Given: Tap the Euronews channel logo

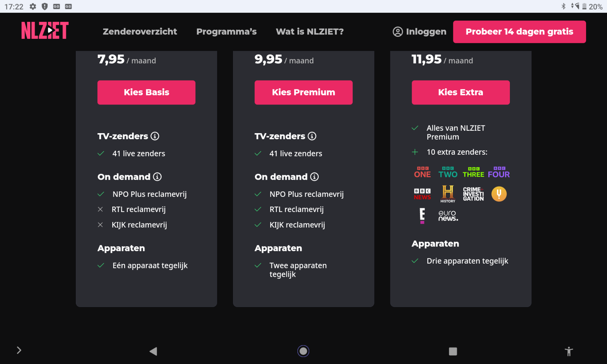Looking at the screenshot, I should coord(448,216).
